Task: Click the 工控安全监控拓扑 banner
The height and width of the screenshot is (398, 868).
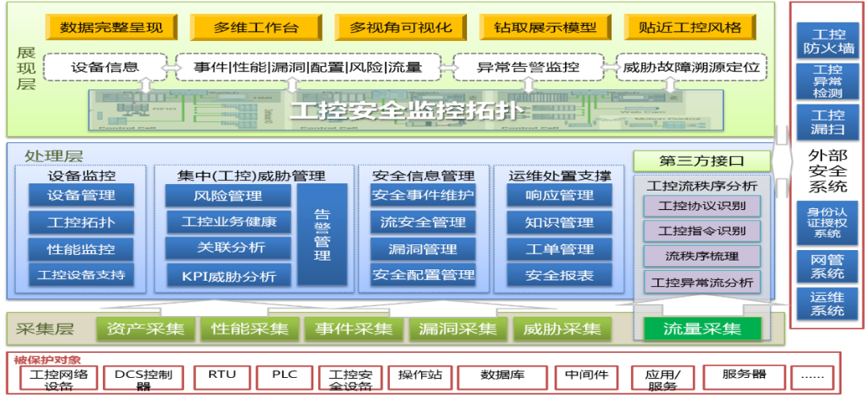Action: click(x=406, y=110)
